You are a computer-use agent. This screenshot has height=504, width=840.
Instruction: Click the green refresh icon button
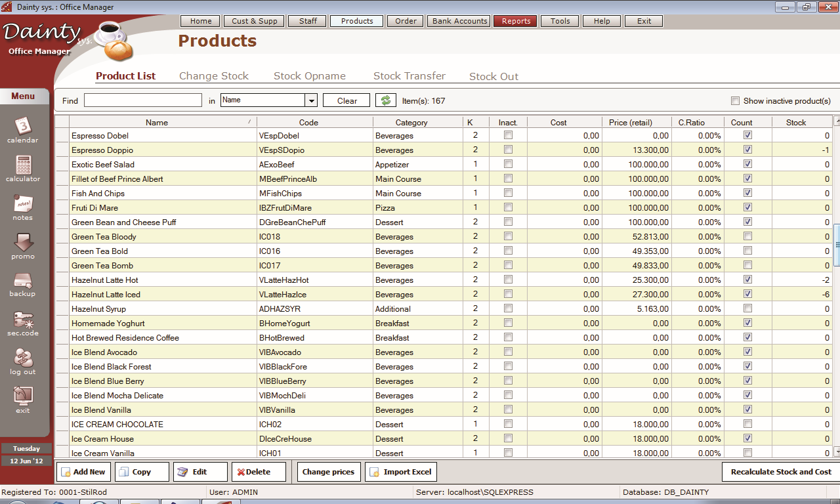pos(386,100)
